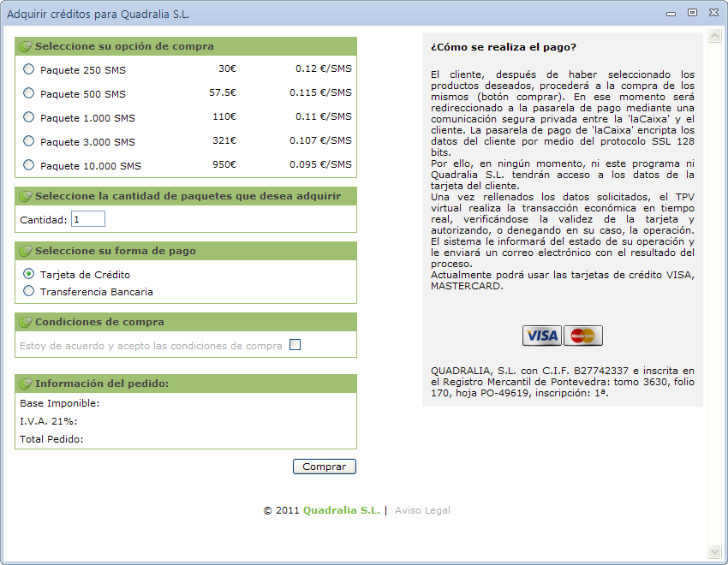Click the 'Seleccione su opción de compra' header icon

(x=26, y=47)
